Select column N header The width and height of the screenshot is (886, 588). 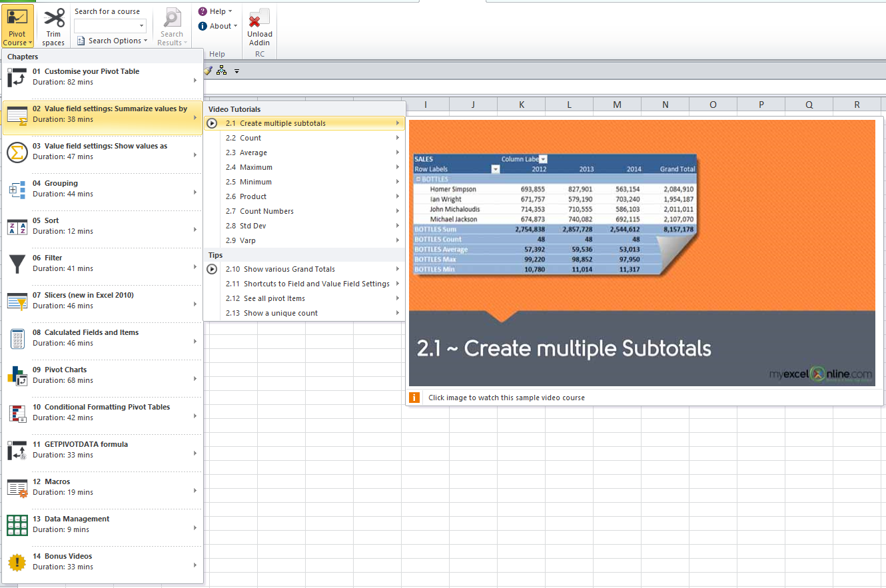point(665,105)
